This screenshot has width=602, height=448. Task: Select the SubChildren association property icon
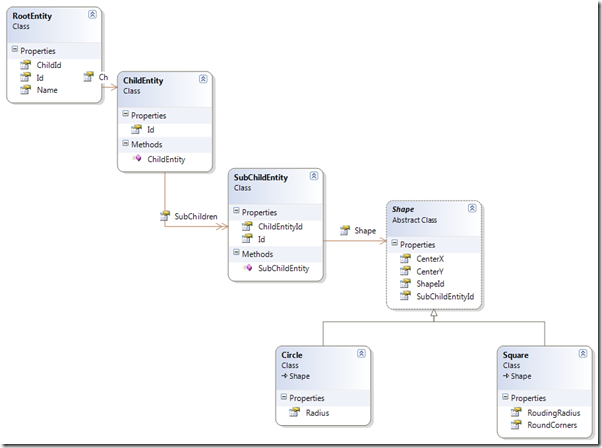coord(165,216)
